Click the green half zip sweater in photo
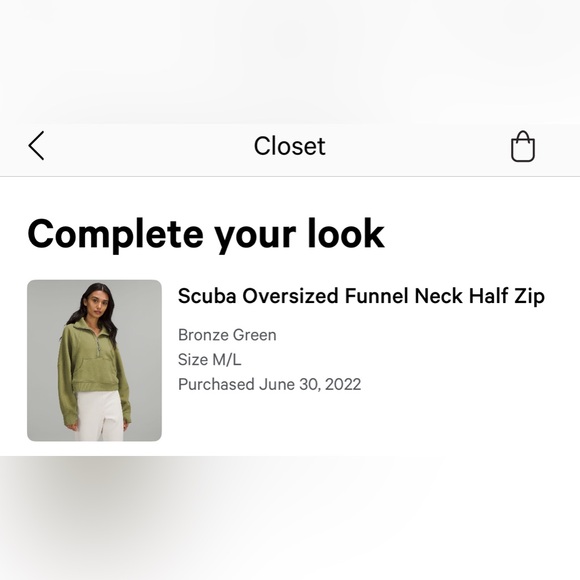The image size is (580, 580). [92, 366]
